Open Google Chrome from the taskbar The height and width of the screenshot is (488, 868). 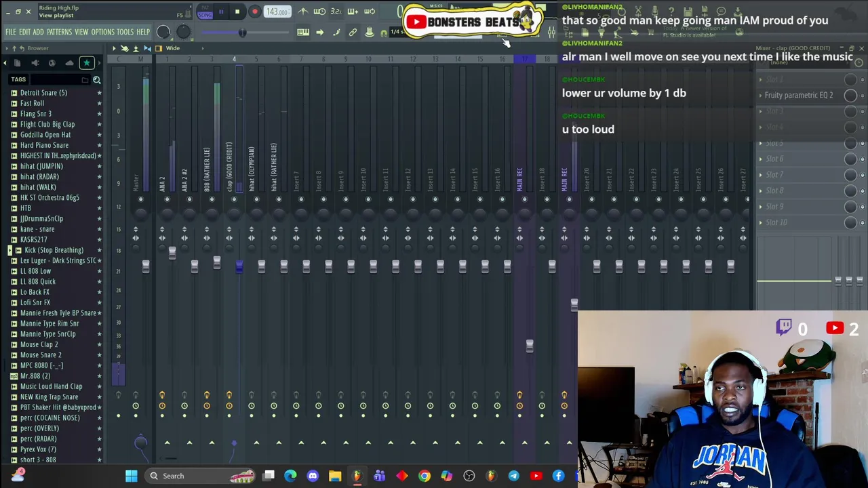click(424, 476)
